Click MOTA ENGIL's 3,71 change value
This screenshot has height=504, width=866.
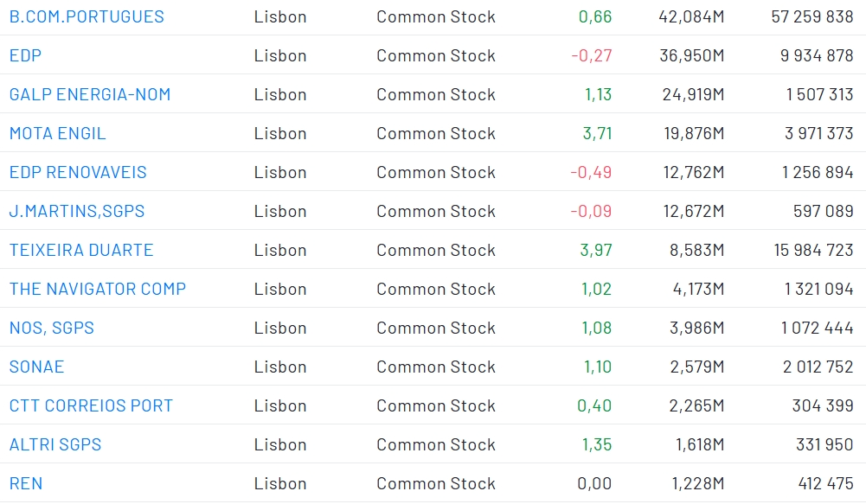tap(597, 133)
